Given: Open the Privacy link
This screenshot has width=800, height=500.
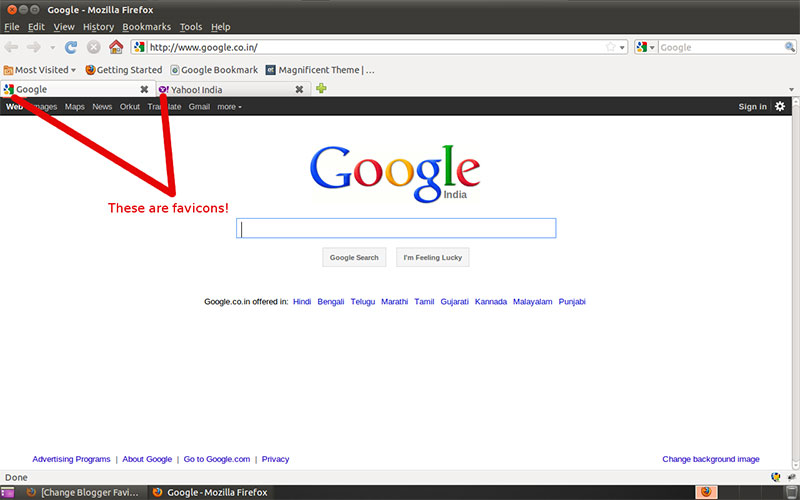Looking at the screenshot, I should tap(276, 459).
